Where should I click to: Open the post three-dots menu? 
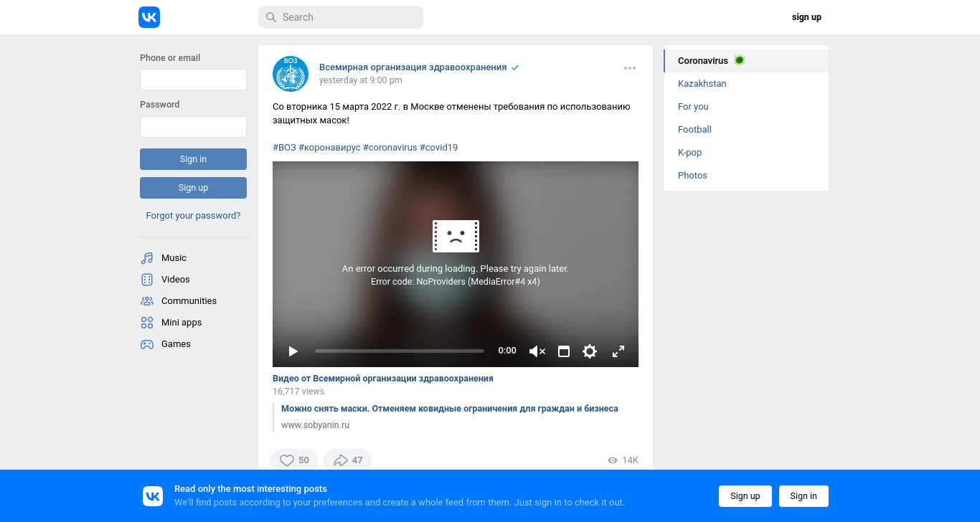tap(630, 68)
